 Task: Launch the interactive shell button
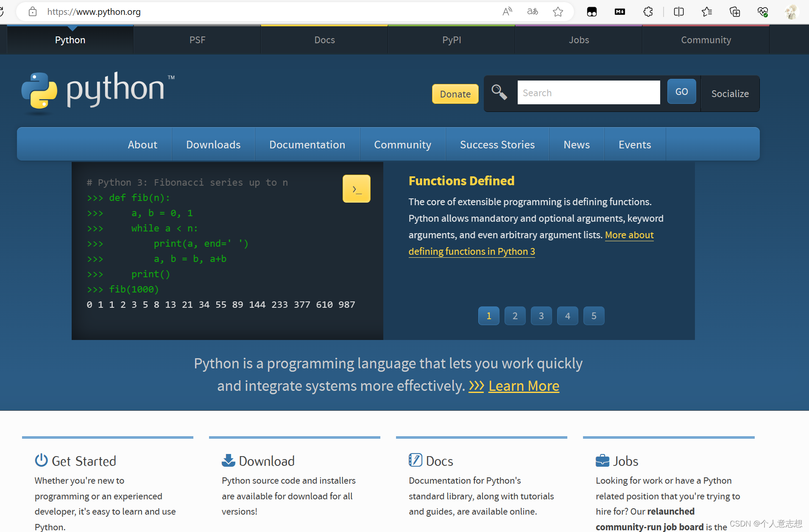tap(357, 189)
